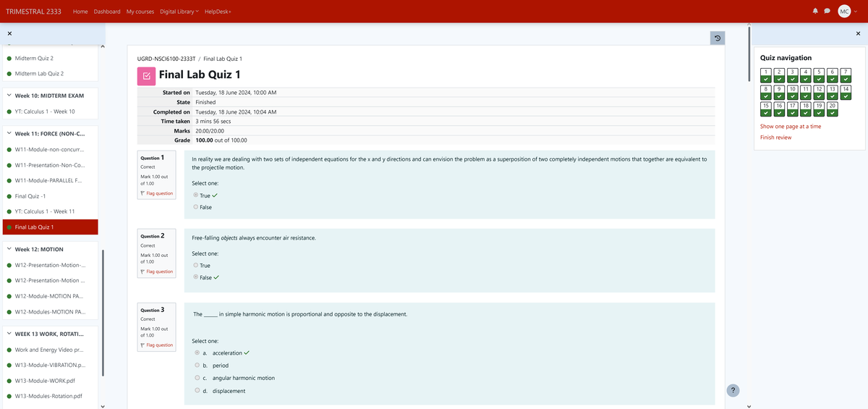Jump to question 1 in quiz navigation
The width and height of the screenshot is (868, 409).
point(765,75)
